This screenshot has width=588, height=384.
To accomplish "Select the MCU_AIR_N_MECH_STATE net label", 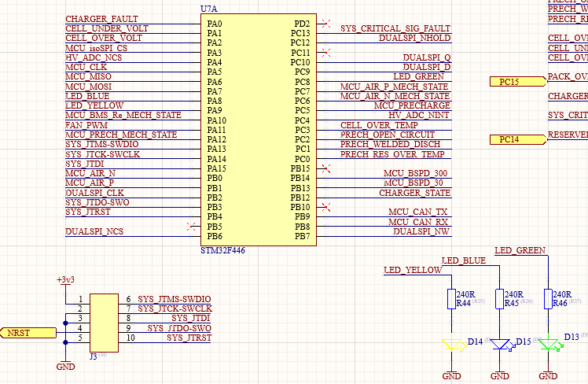I will click(x=395, y=96).
